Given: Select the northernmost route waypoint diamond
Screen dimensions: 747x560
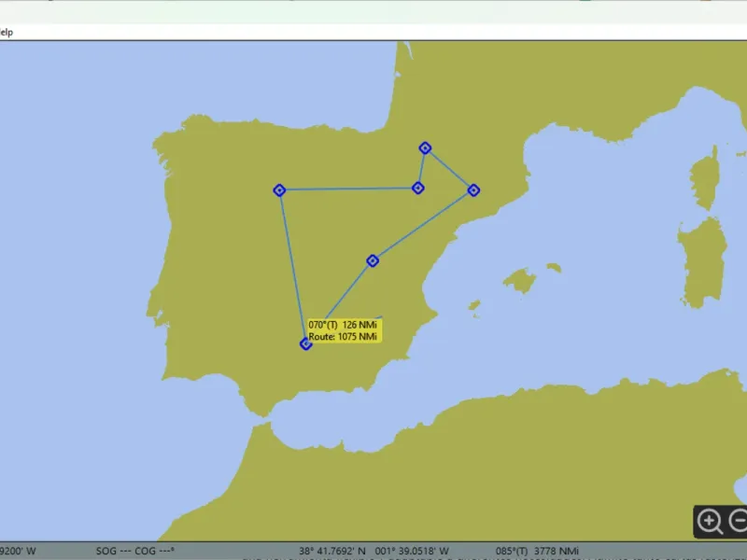Looking at the screenshot, I should click(425, 148).
